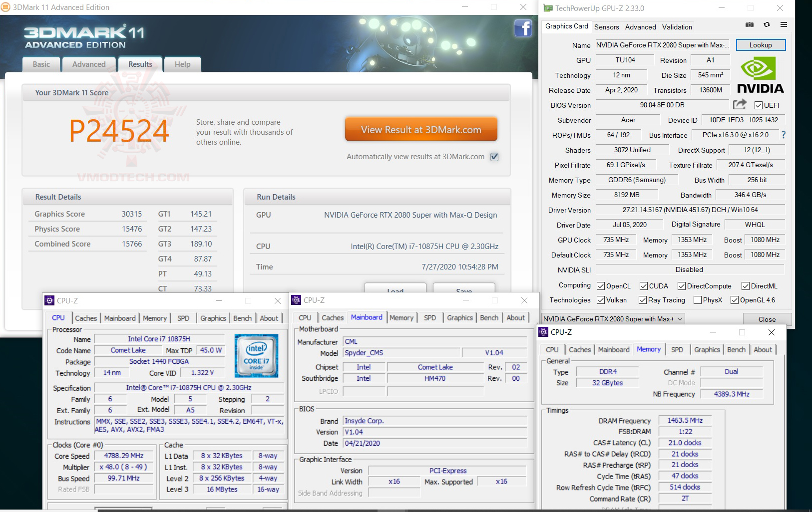Click the CAS# Latency value 21.0 clocks
The image size is (812, 512).
pos(685,443)
